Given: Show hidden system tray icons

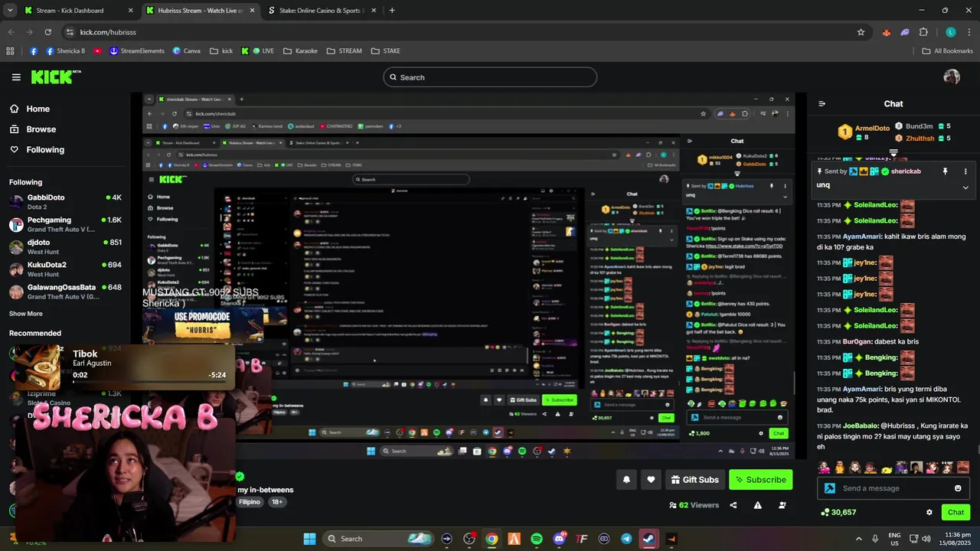Looking at the screenshot, I should point(858,539).
